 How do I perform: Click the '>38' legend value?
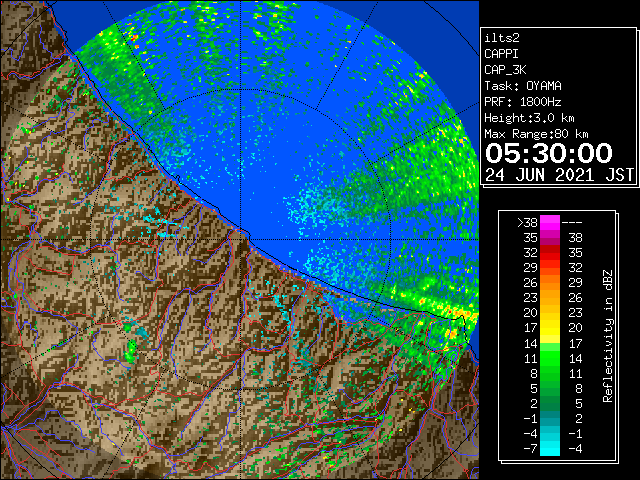[527, 223]
